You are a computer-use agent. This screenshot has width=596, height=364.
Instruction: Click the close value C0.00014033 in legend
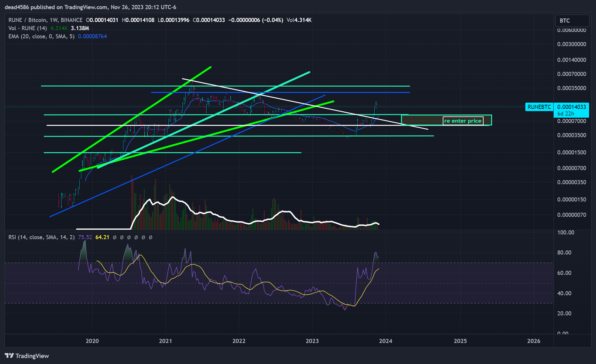click(x=209, y=20)
